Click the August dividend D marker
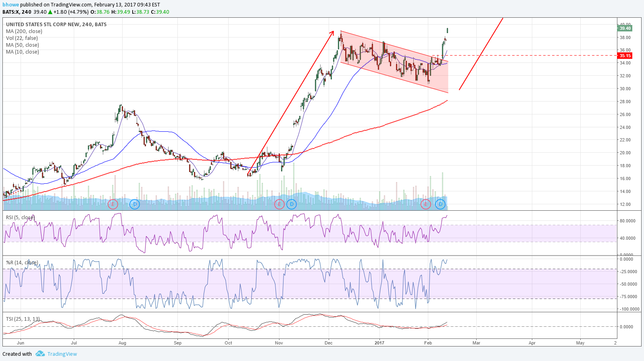The width and height of the screenshot is (644, 361). click(x=135, y=204)
